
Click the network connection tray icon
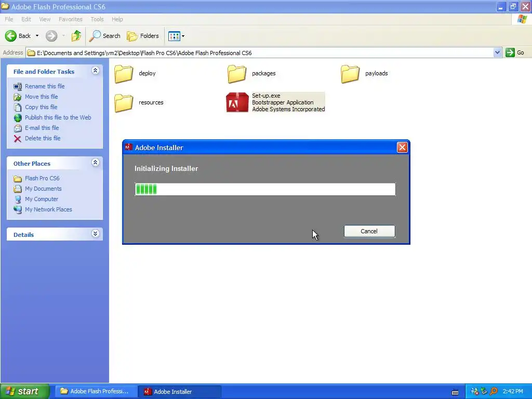tap(475, 391)
